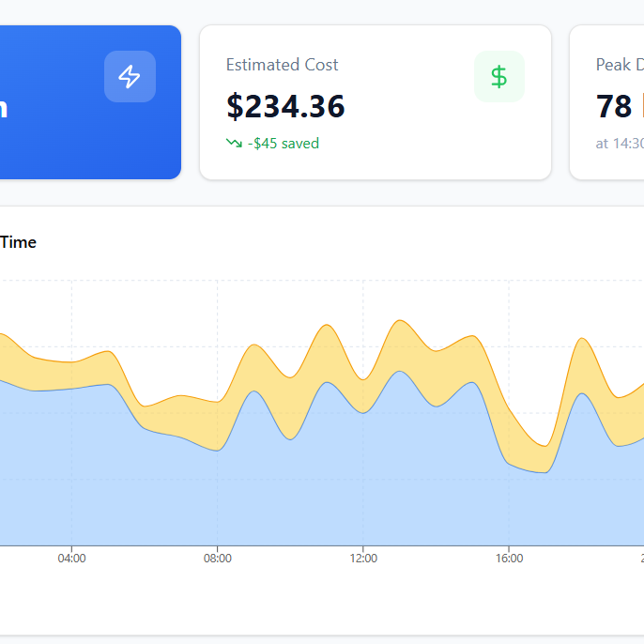Click the chart peak near 18:00
The image size is (644, 644).
[x=583, y=339]
